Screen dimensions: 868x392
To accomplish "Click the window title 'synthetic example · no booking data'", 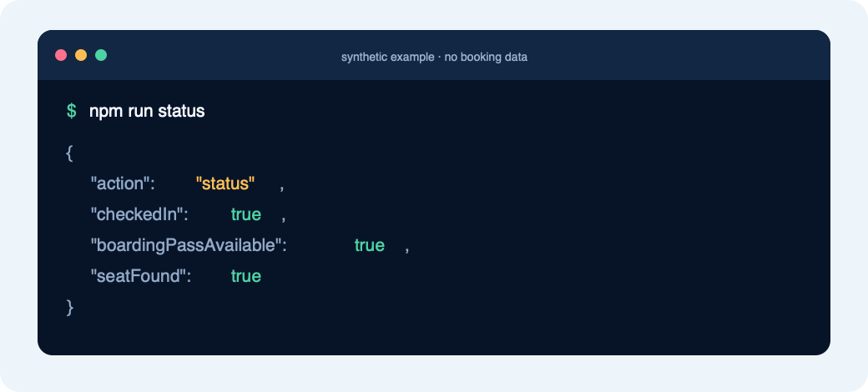I will point(434,57).
